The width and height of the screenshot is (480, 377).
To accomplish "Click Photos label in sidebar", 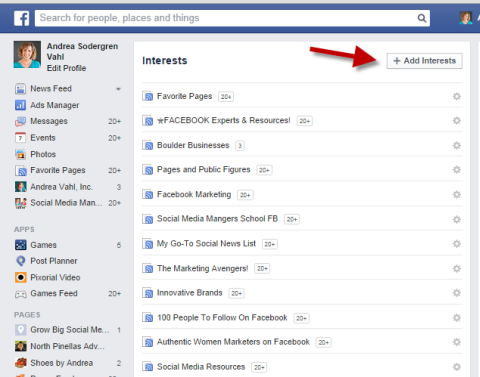I will (43, 154).
